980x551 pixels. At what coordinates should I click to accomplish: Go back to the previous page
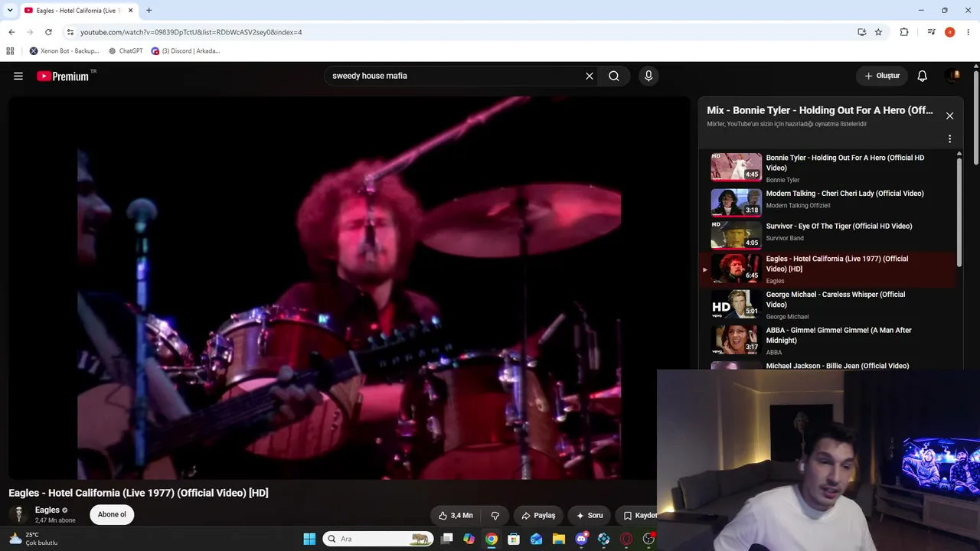[x=11, y=32]
